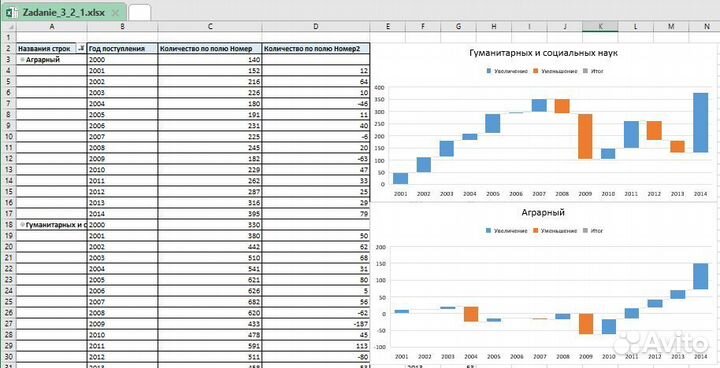Click the Год поступления header cell
Image resolution: width=720 pixels, height=368 pixels.
coord(122,49)
